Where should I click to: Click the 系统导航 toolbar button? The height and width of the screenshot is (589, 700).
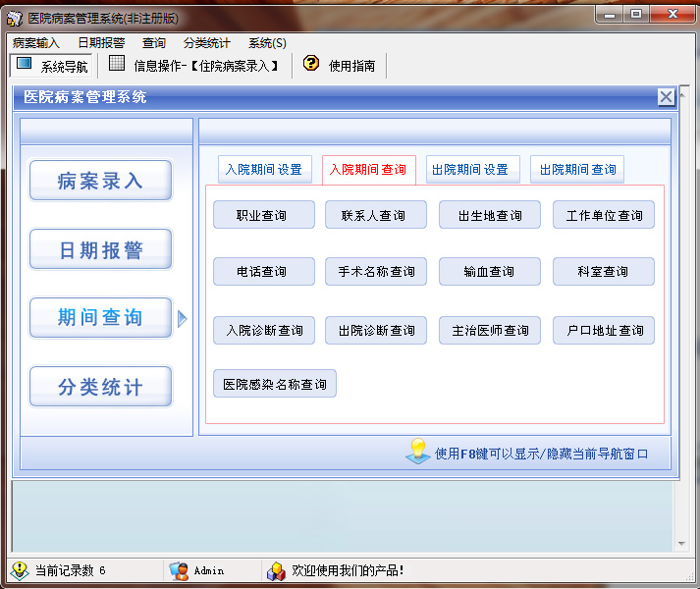[x=51, y=66]
